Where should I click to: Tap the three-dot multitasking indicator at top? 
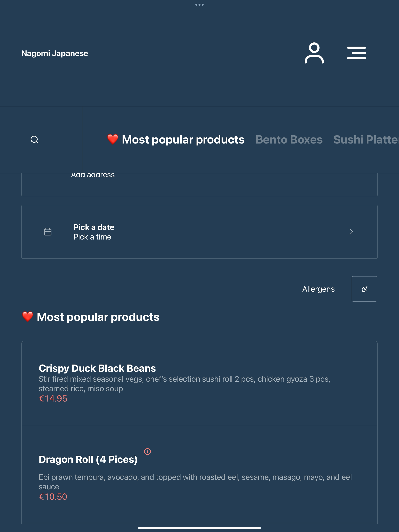tap(199, 4)
